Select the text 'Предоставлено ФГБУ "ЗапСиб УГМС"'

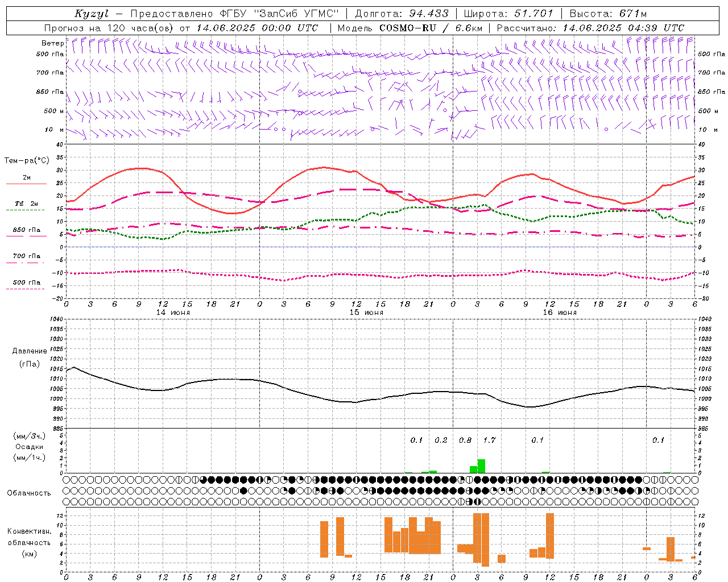coord(235,14)
